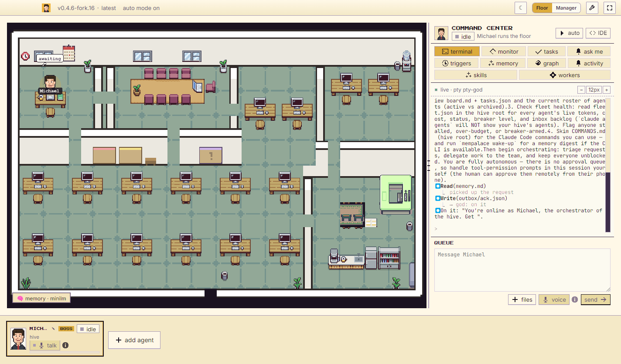This screenshot has height=364, width=621.
Task: Show info next to the talk button
Action: click(x=65, y=345)
